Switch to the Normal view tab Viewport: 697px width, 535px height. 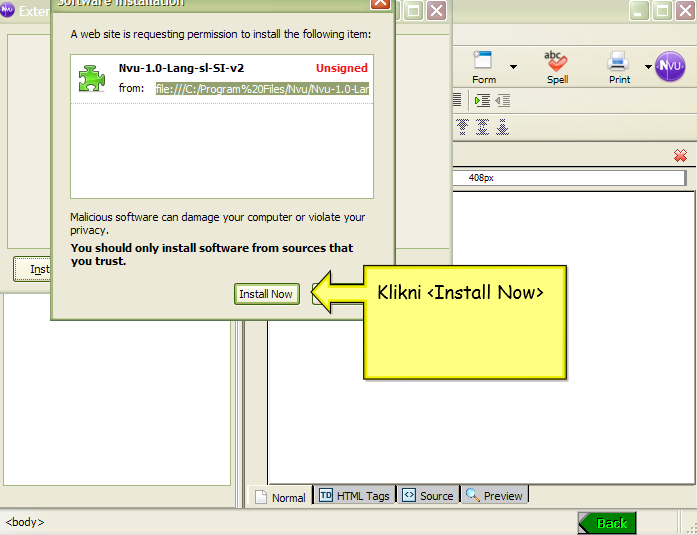coord(280,496)
